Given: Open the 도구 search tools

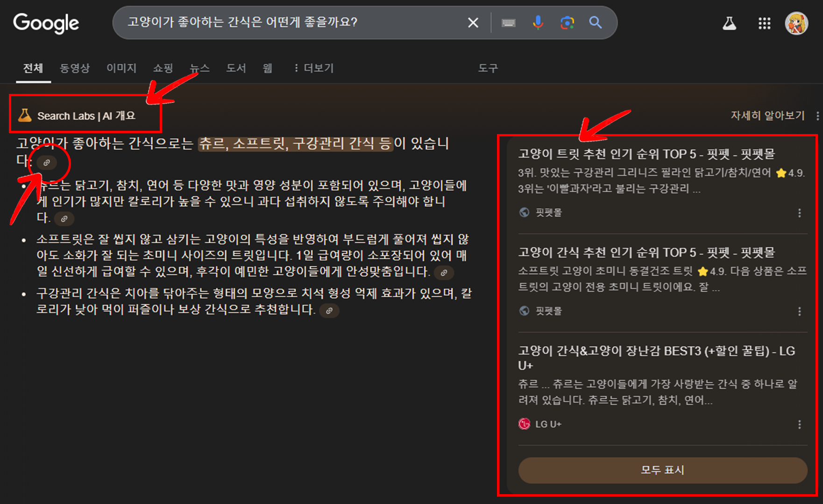Looking at the screenshot, I should pos(488,68).
